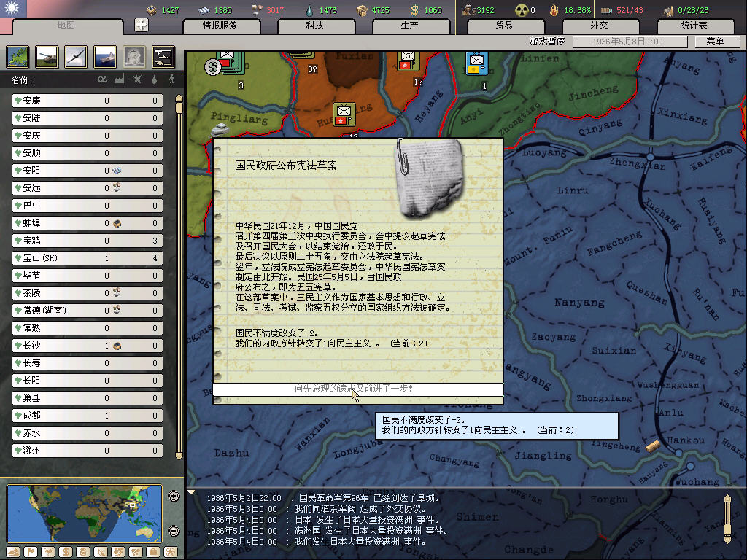
Task: Select province 成都 in the list
Action: [x=88, y=416]
